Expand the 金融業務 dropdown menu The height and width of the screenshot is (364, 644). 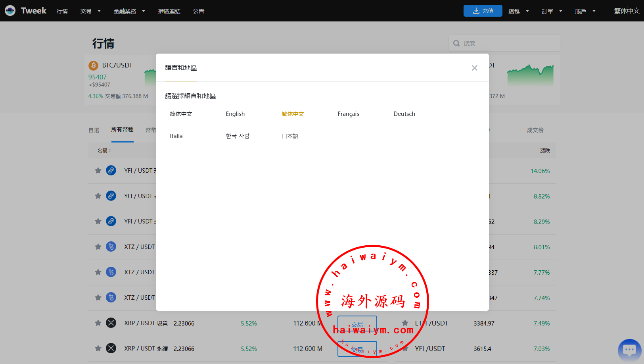pos(129,11)
